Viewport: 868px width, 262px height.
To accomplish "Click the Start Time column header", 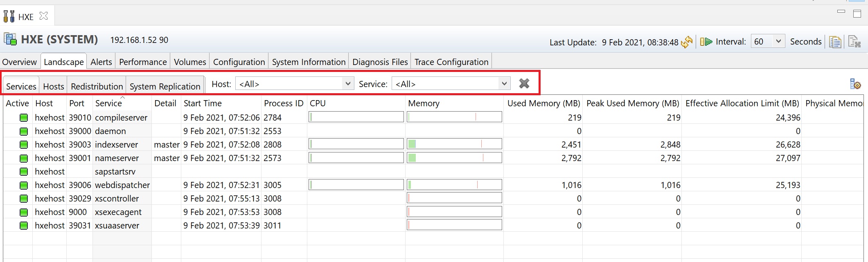I will 203,103.
